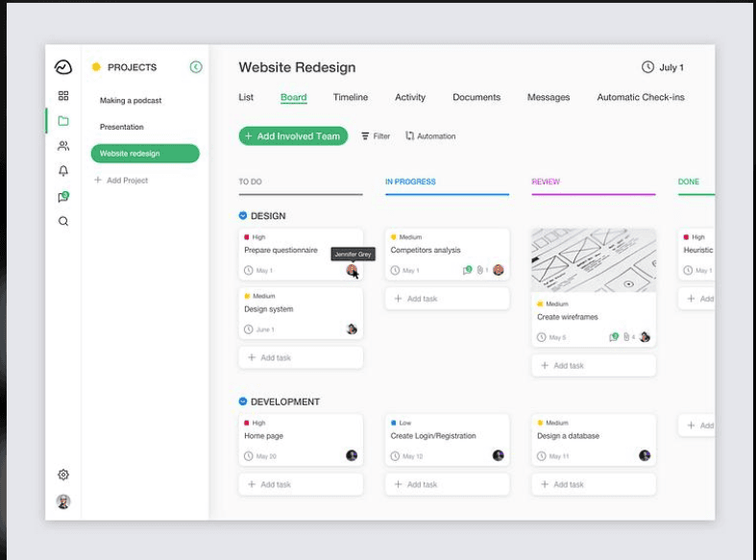Select the Board tab
The width and height of the screenshot is (756, 560).
pyautogui.click(x=294, y=97)
